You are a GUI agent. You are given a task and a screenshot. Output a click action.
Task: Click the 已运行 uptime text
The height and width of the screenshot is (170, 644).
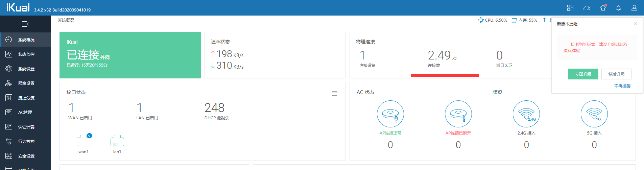coord(87,65)
